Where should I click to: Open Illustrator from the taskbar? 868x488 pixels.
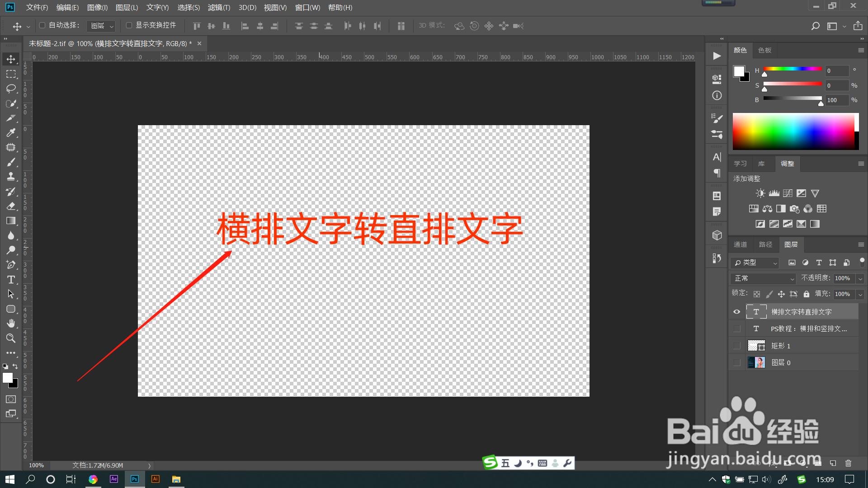[155, 479]
